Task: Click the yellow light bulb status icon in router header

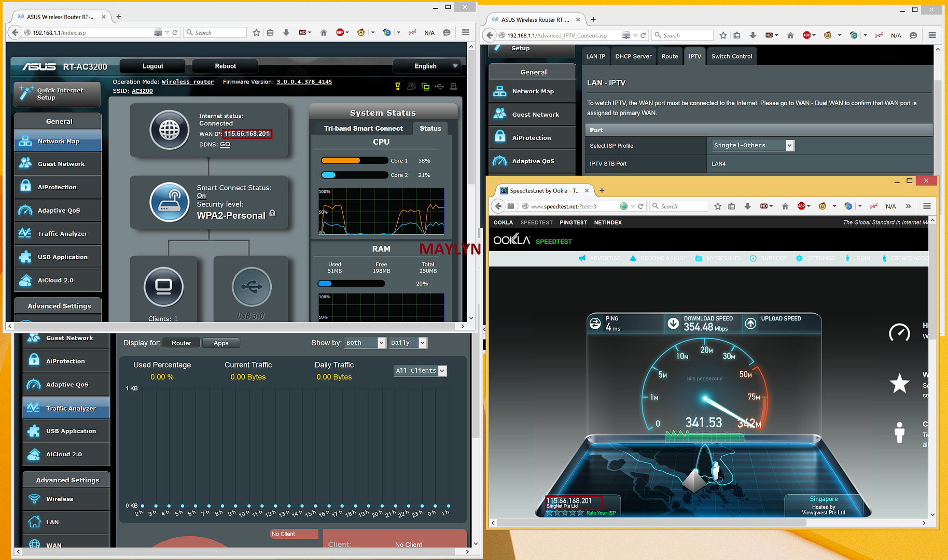Action: pos(398,87)
